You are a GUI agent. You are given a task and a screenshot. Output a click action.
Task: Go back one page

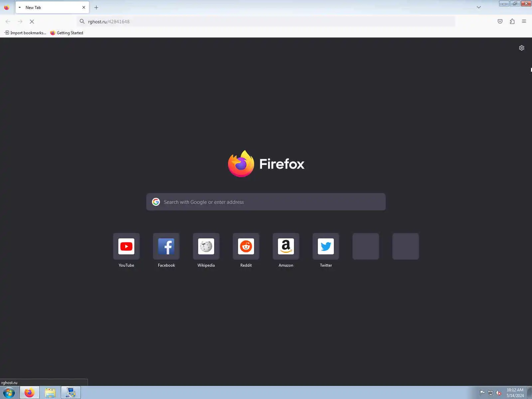(x=8, y=22)
